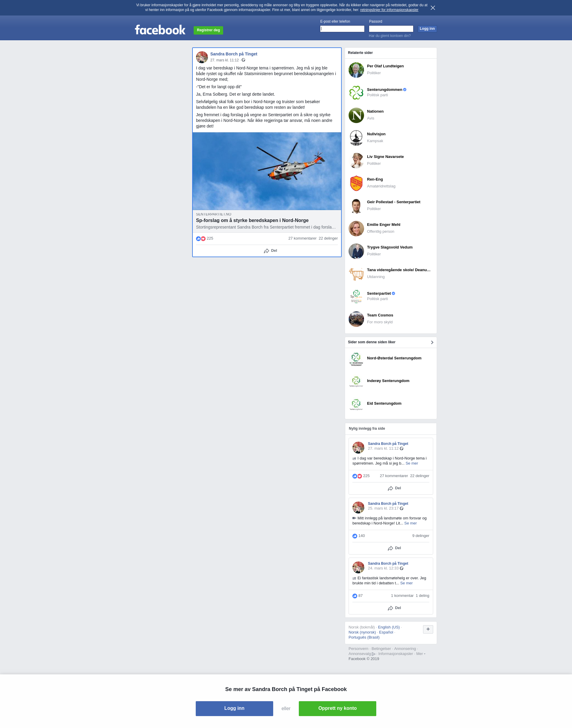Expand Sider som denne siden liker chevron

pos(432,342)
